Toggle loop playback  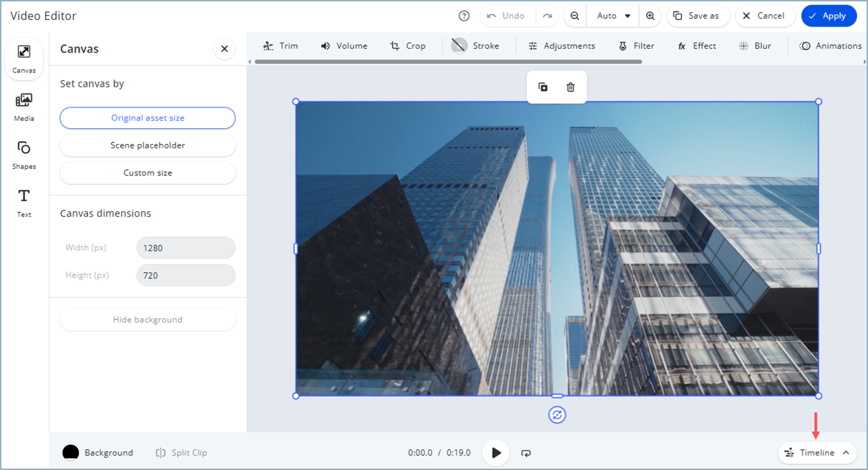[x=526, y=453]
